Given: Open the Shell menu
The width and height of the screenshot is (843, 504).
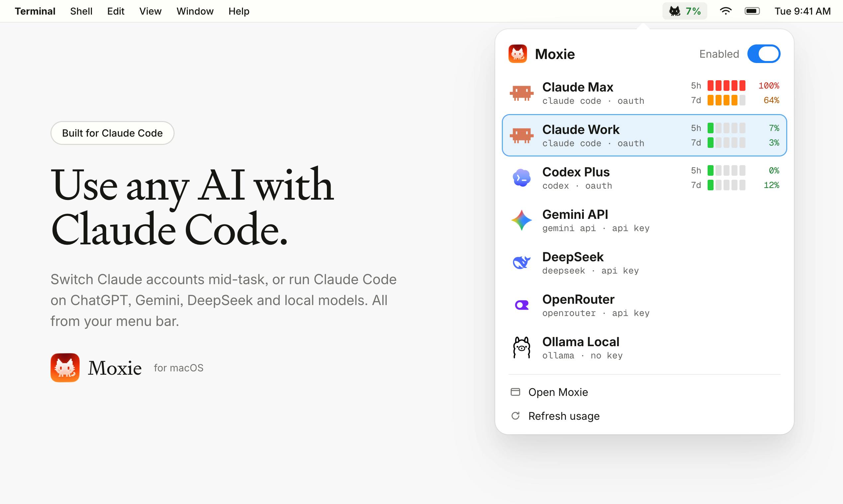Looking at the screenshot, I should point(81,11).
